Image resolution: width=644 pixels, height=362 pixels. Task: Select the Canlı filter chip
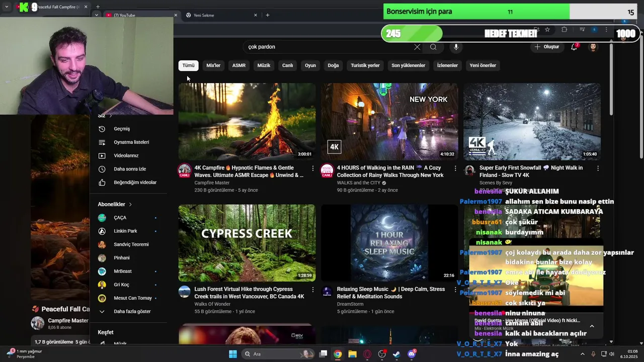tap(287, 65)
